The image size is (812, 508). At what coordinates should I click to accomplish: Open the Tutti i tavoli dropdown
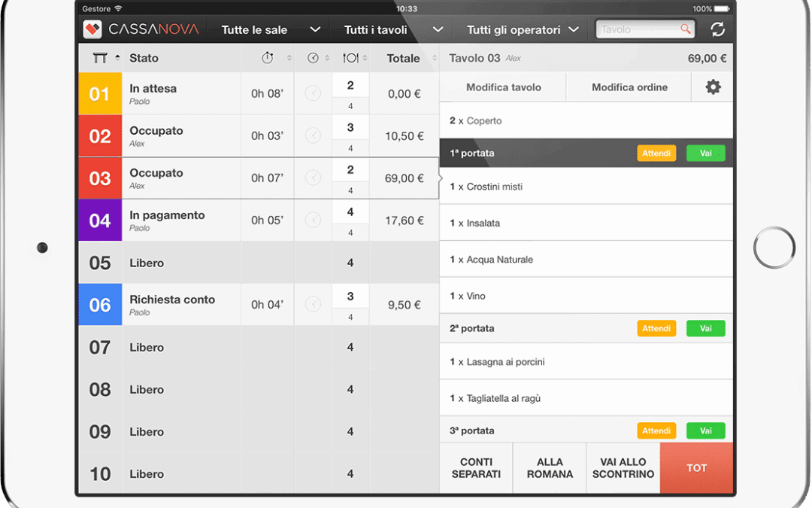tap(392, 30)
